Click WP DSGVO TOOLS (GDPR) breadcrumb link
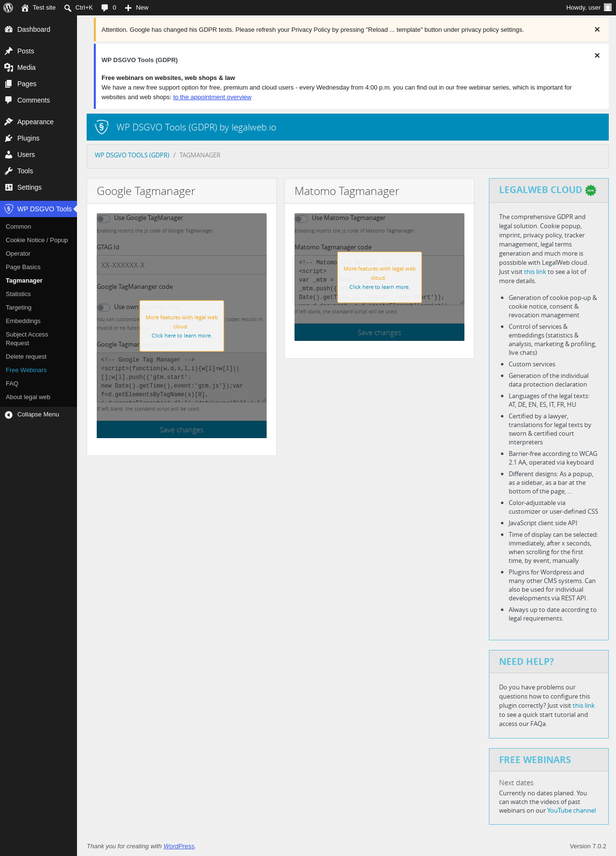The image size is (616, 856). (x=132, y=155)
